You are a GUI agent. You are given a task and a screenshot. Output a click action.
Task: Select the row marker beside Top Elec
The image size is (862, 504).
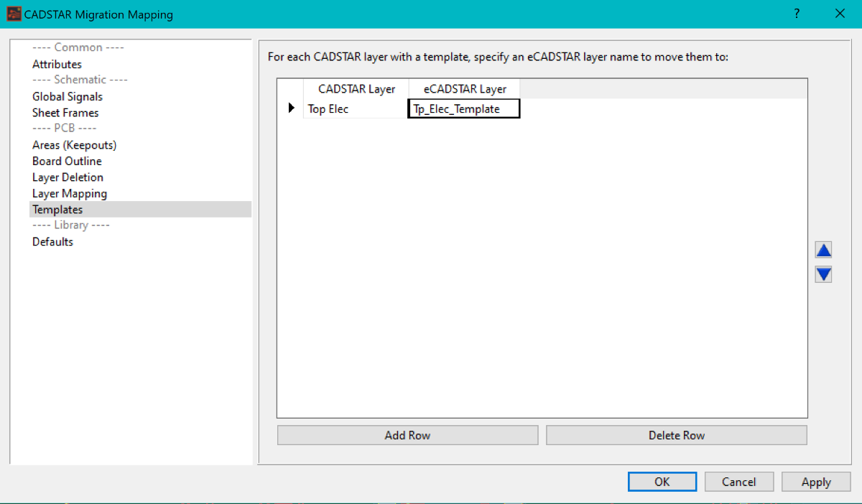(291, 108)
